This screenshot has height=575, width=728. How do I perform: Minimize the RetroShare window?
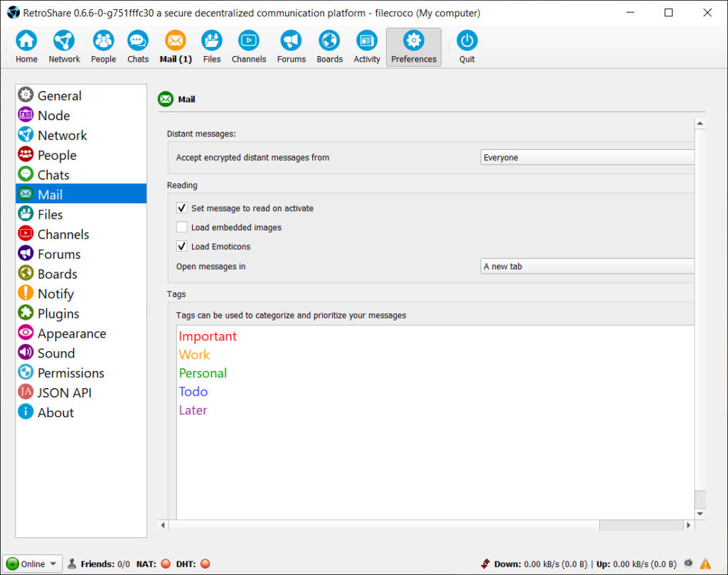point(630,13)
